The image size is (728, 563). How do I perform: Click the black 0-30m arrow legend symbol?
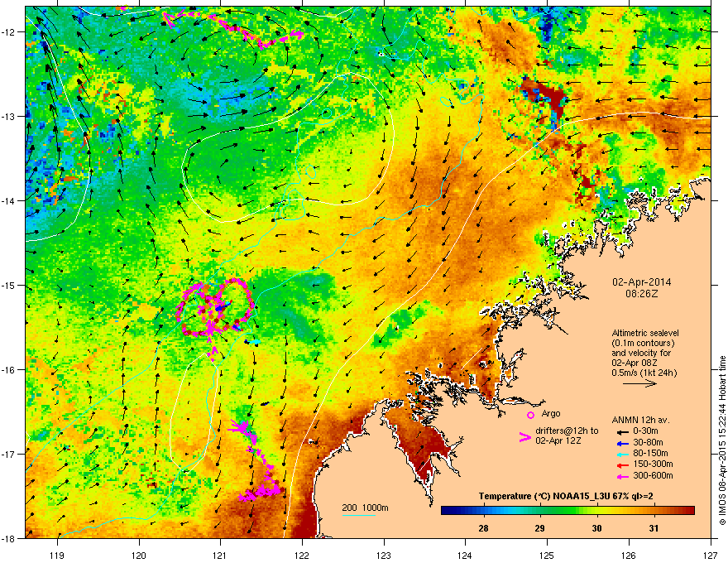621,431
